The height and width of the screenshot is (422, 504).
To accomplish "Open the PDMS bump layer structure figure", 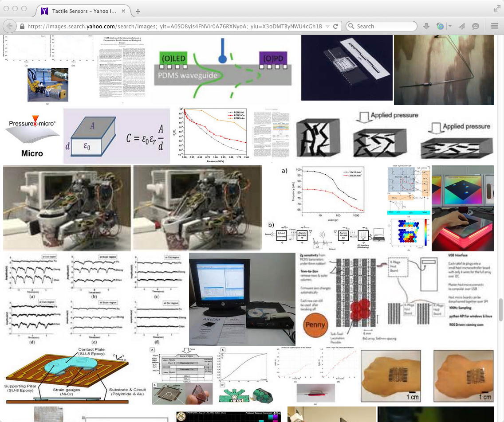I will click(x=212, y=376).
